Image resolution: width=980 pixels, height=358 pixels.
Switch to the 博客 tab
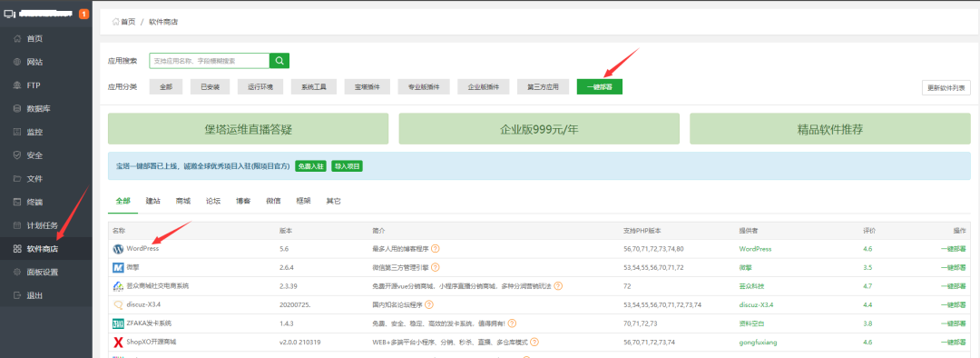click(243, 202)
